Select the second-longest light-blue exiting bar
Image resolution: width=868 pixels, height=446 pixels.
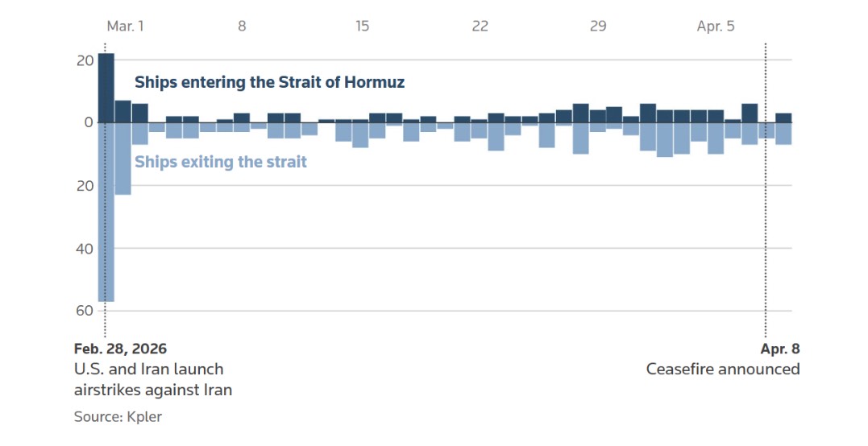point(123,159)
